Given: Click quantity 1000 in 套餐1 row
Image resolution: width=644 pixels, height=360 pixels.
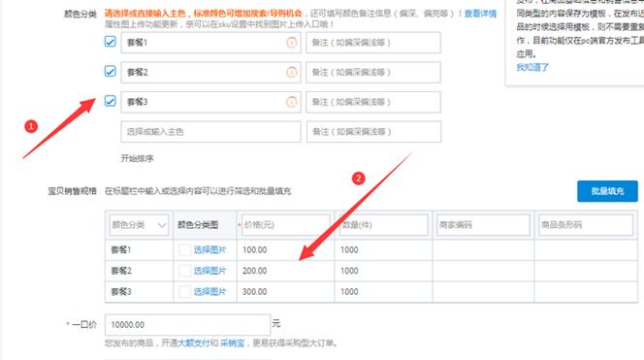Looking at the screenshot, I should pos(383,249).
